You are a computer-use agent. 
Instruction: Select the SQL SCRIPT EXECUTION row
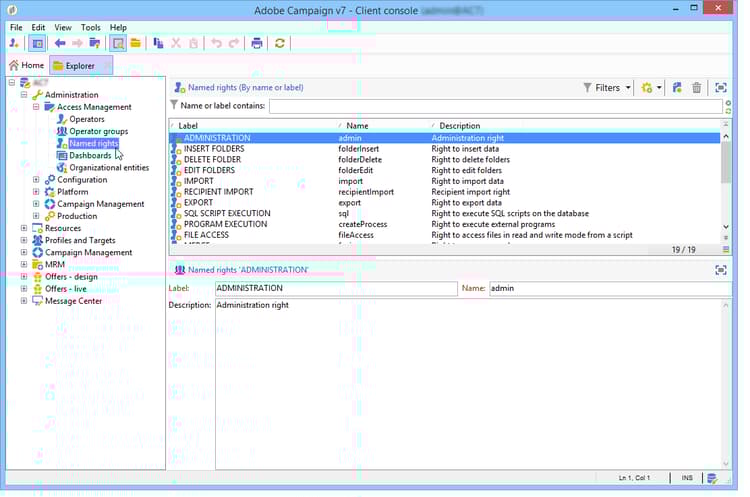coord(226,213)
